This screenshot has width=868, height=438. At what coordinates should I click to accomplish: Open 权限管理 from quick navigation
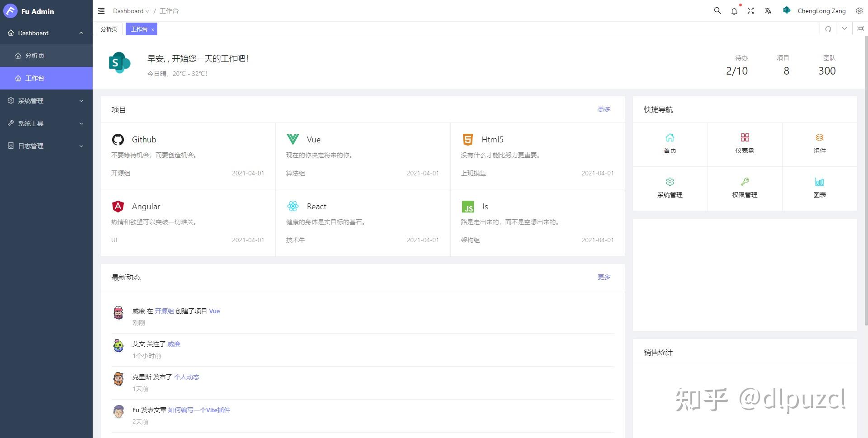(x=745, y=188)
